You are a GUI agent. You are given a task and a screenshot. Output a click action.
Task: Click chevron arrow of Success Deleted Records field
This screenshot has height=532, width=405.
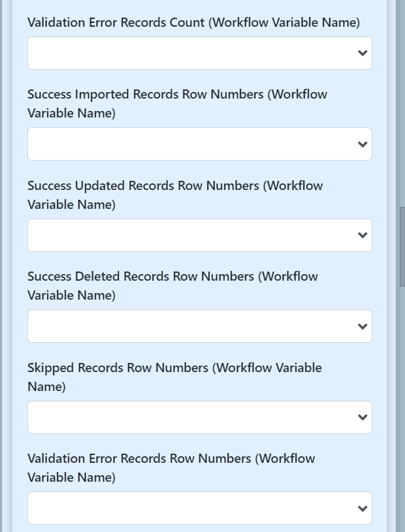(x=363, y=326)
